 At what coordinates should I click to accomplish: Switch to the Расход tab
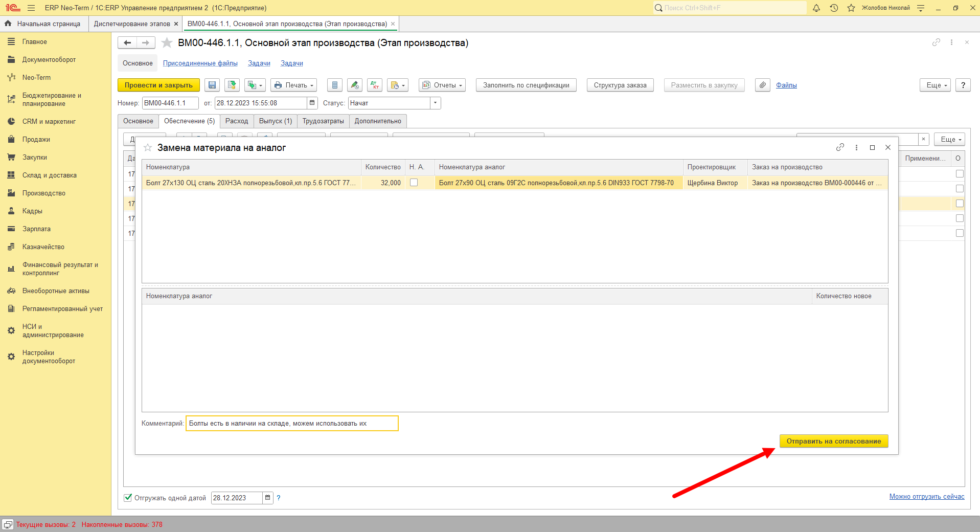[237, 121]
